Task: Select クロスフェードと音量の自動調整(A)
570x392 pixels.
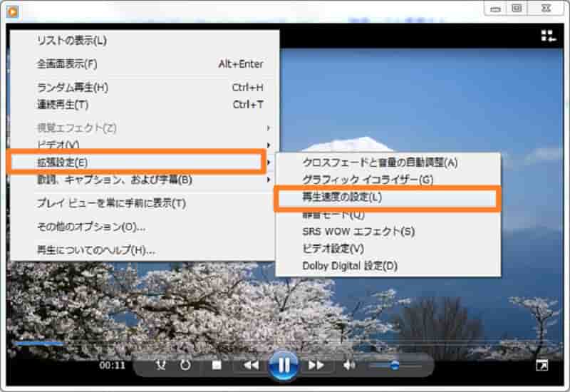Action: (388, 163)
